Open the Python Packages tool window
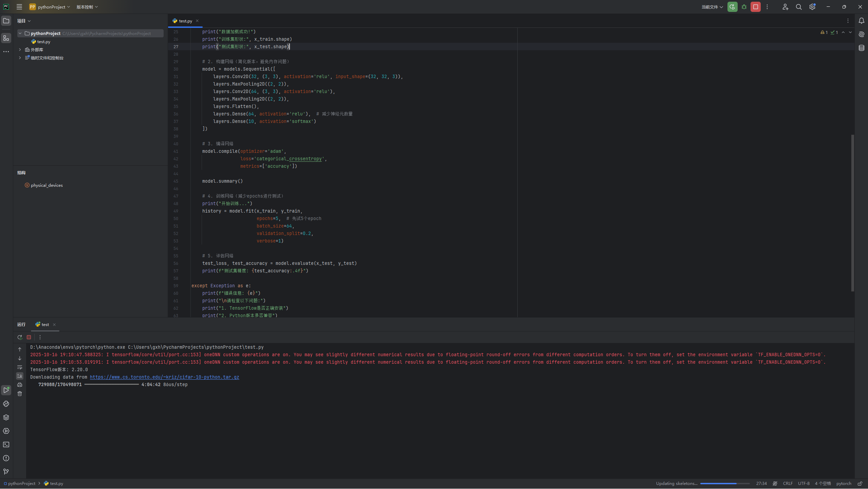 (6, 417)
